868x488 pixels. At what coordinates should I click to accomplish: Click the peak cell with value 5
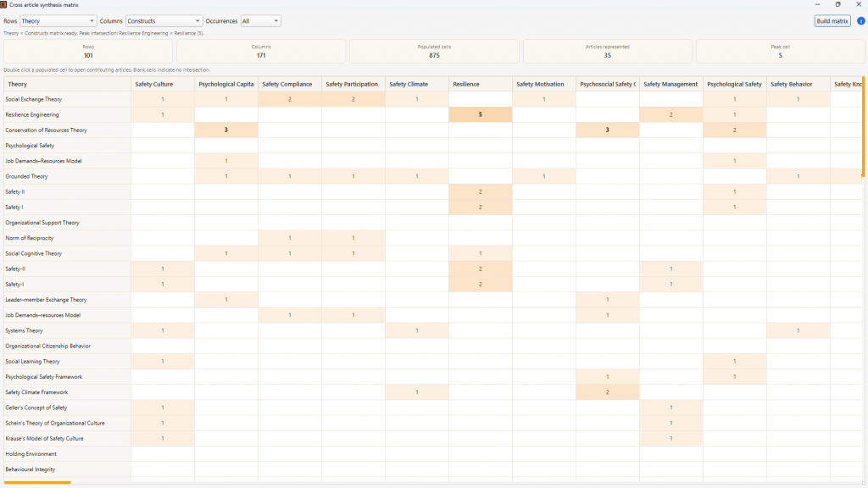481,114
